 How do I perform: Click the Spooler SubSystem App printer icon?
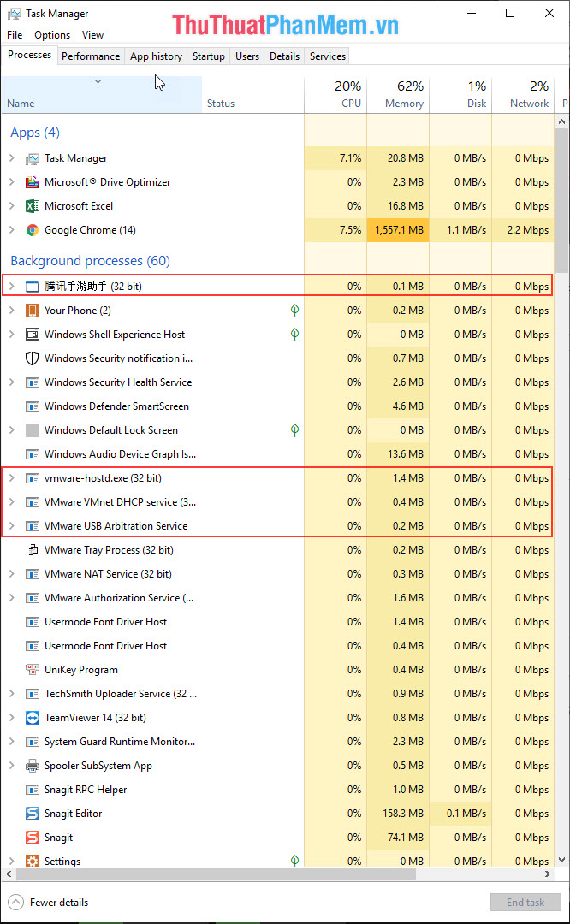32,765
